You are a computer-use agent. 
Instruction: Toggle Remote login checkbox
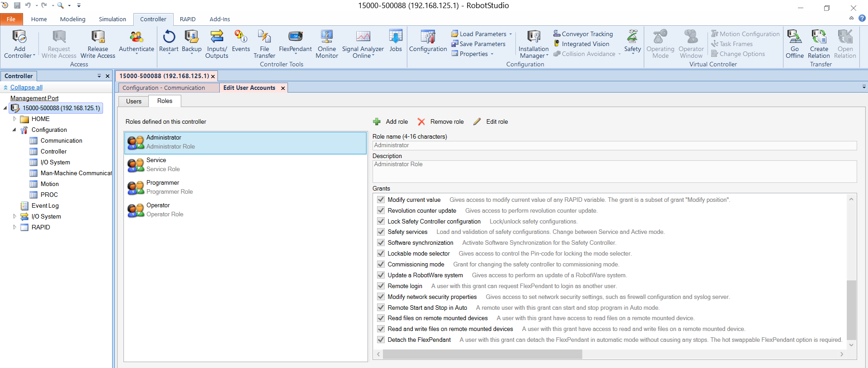point(381,286)
